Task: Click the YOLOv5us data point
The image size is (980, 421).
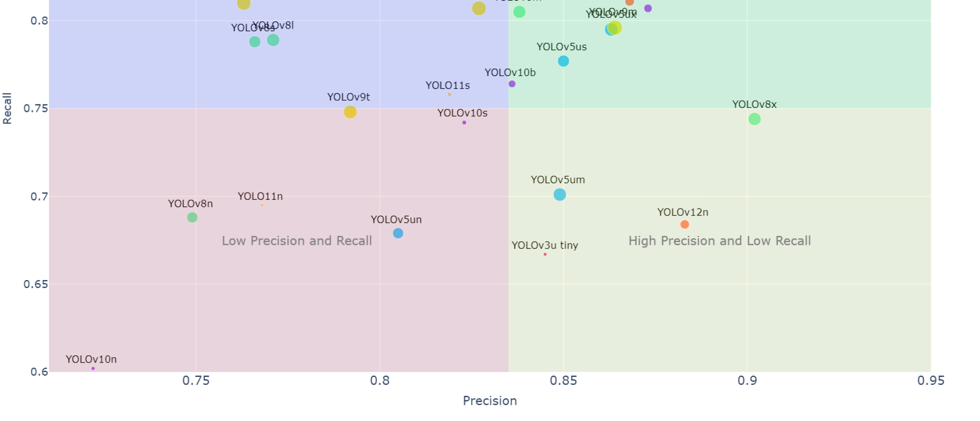Action: point(563,61)
